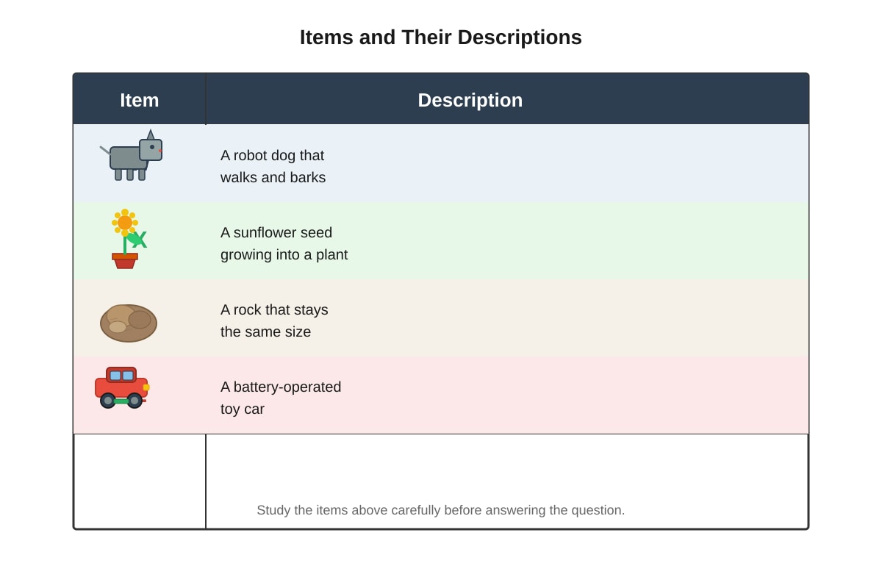This screenshot has width=882, height=588.
Task: Click the brown rock icon
Action: pos(129,323)
